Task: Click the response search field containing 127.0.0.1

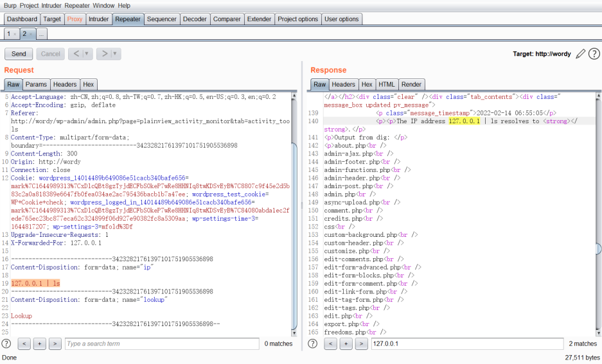Action: pos(467,343)
